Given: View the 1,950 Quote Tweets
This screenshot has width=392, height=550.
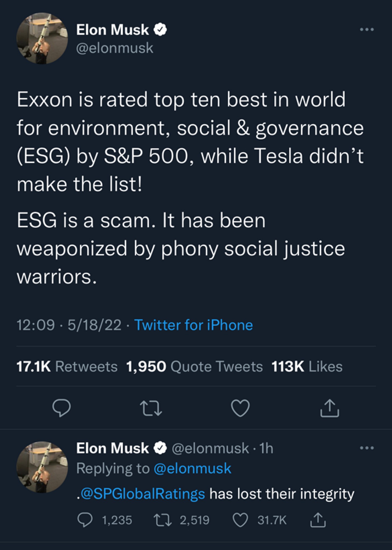Looking at the screenshot, I should pyautogui.click(x=195, y=367).
